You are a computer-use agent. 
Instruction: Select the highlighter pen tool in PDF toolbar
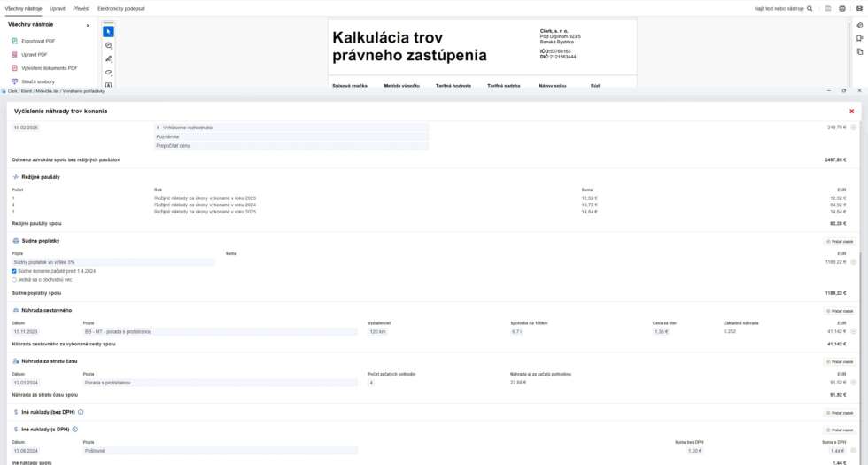[x=108, y=58]
